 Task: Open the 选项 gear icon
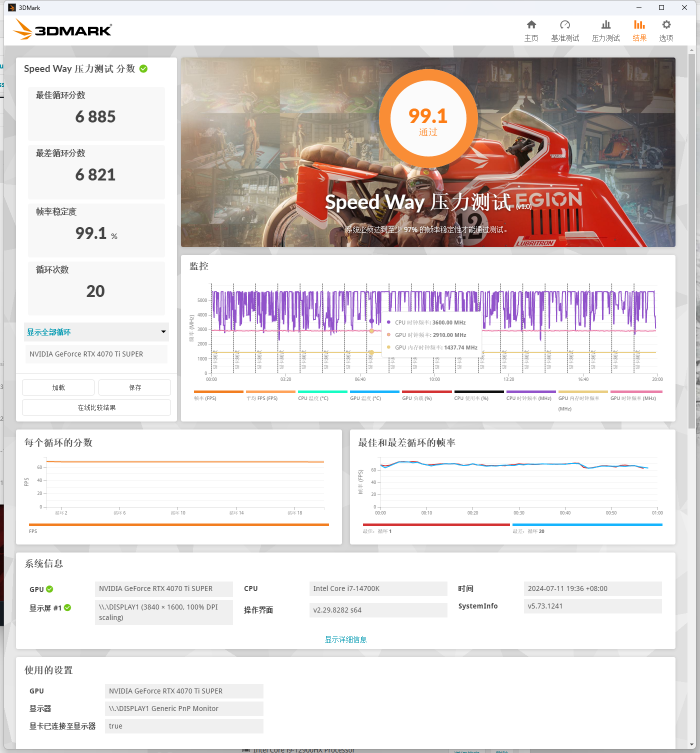[x=665, y=29]
